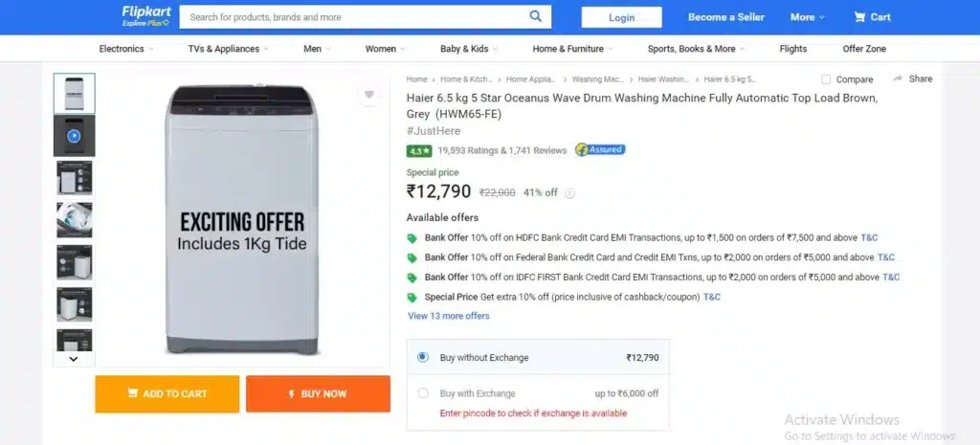Select Buy without Exchange option
980x445 pixels.
click(423, 357)
